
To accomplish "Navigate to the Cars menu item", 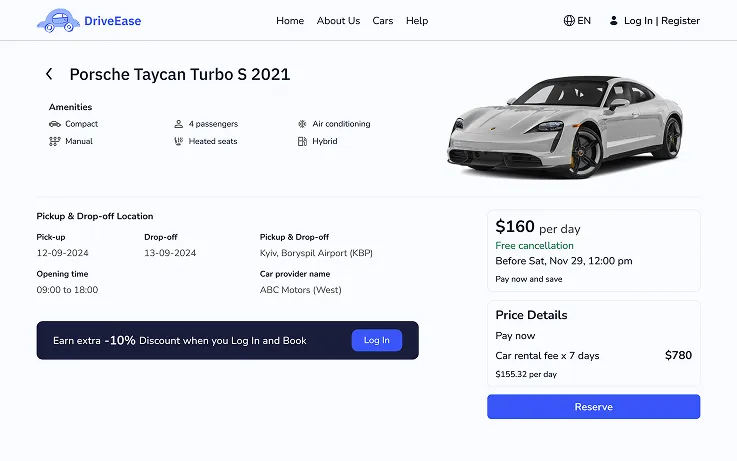I will pos(383,21).
